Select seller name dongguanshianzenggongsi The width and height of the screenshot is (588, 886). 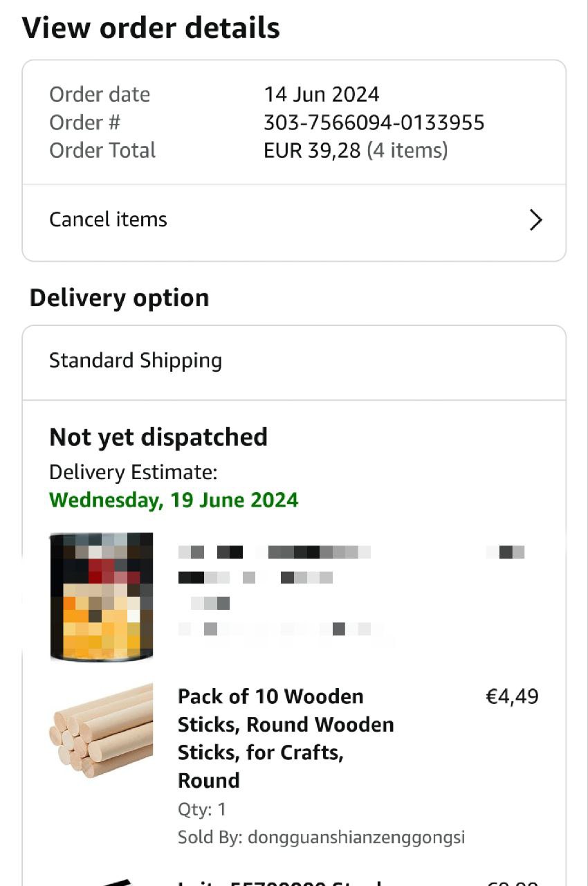(x=356, y=838)
